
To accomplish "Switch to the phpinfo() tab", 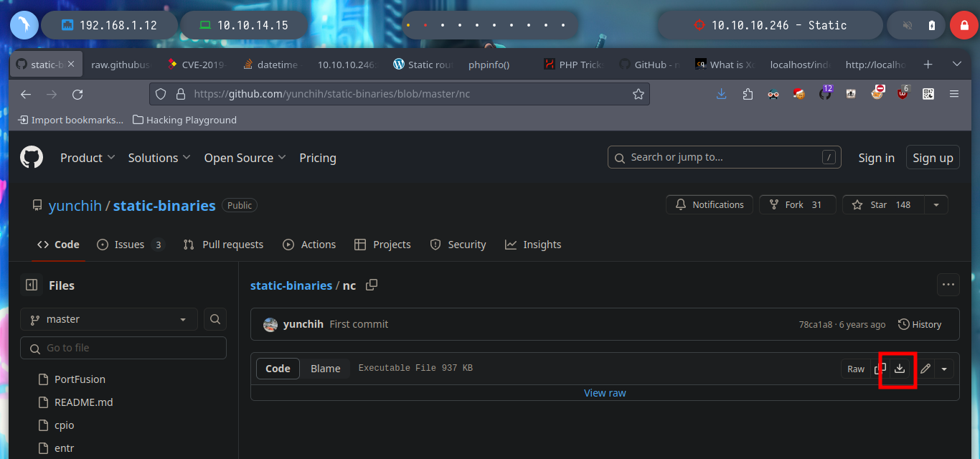I will click(x=489, y=65).
